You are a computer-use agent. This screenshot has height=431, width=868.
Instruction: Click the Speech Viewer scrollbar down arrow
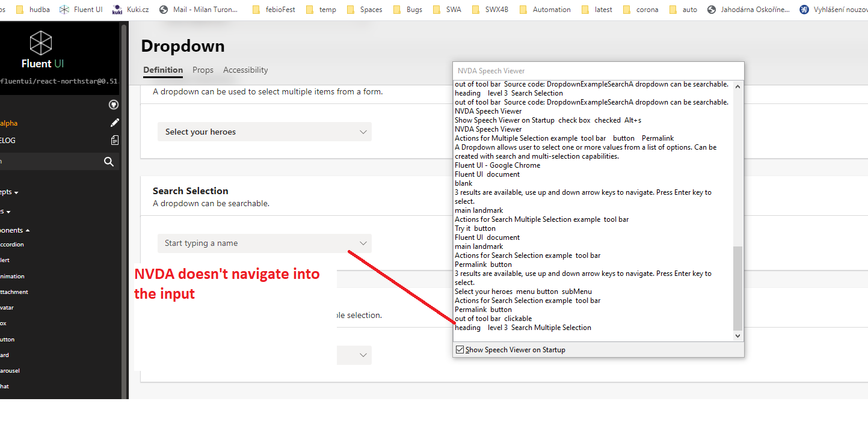coord(737,335)
